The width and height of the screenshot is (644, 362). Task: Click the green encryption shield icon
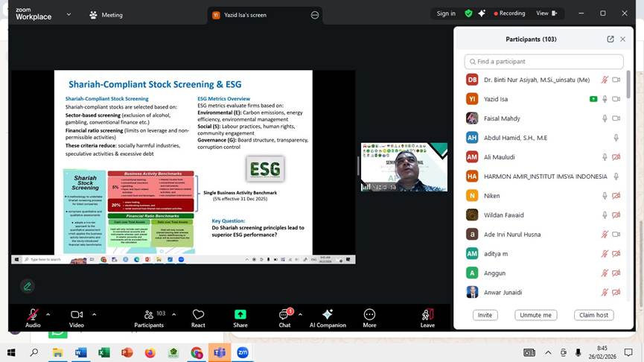[468, 13]
